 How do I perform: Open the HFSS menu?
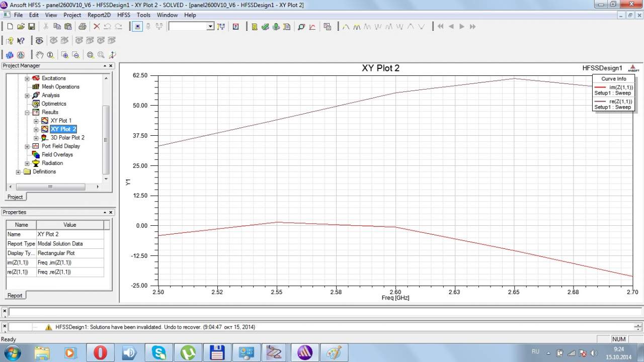(x=123, y=15)
